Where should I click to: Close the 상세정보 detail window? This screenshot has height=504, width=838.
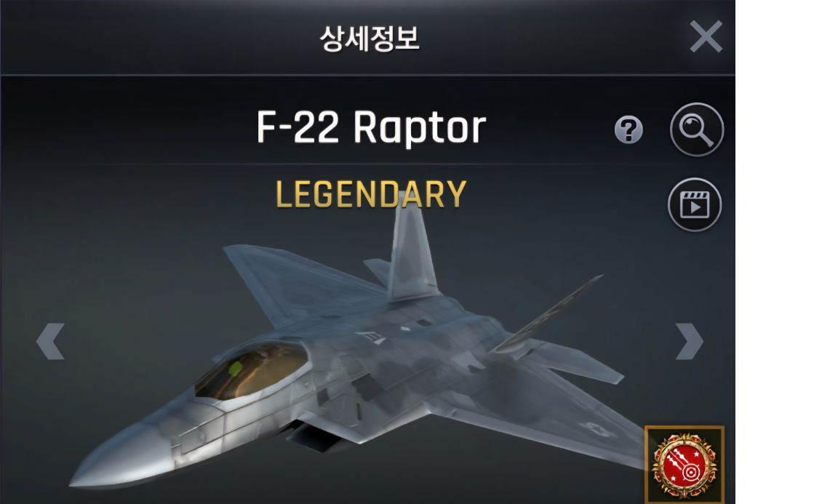click(706, 36)
